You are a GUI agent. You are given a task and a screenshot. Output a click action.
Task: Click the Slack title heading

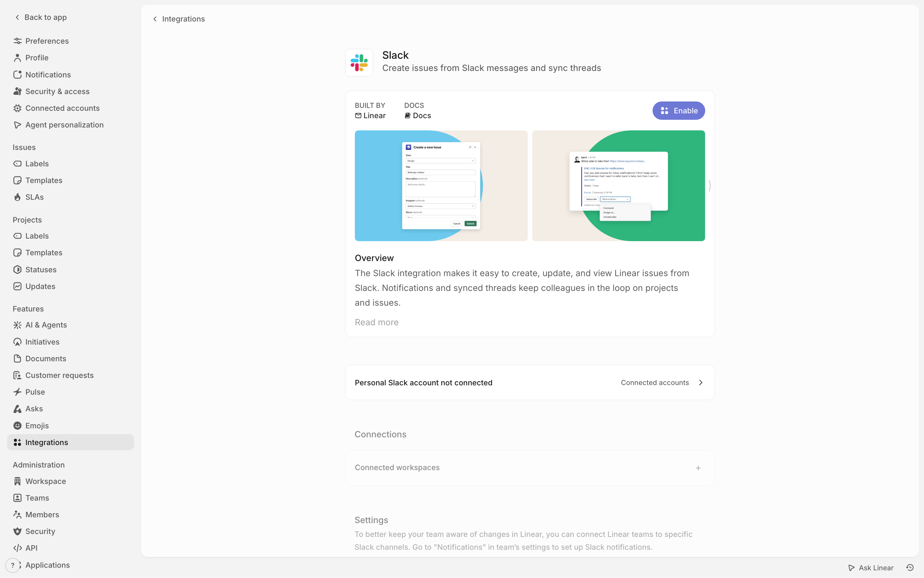(x=395, y=55)
